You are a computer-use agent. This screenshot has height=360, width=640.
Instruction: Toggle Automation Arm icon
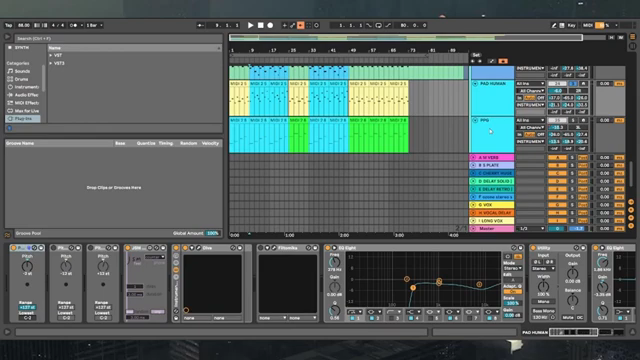(293, 25)
